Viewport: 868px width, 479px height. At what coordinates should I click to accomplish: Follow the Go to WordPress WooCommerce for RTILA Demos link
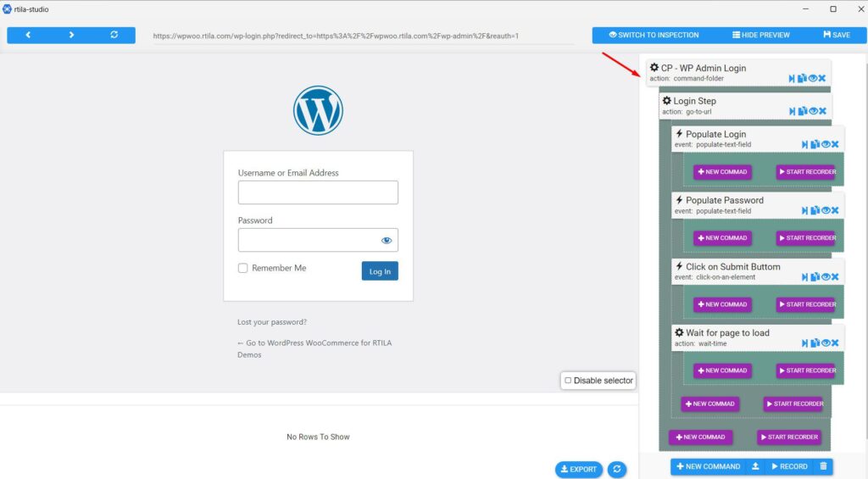pyautogui.click(x=314, y=349)
